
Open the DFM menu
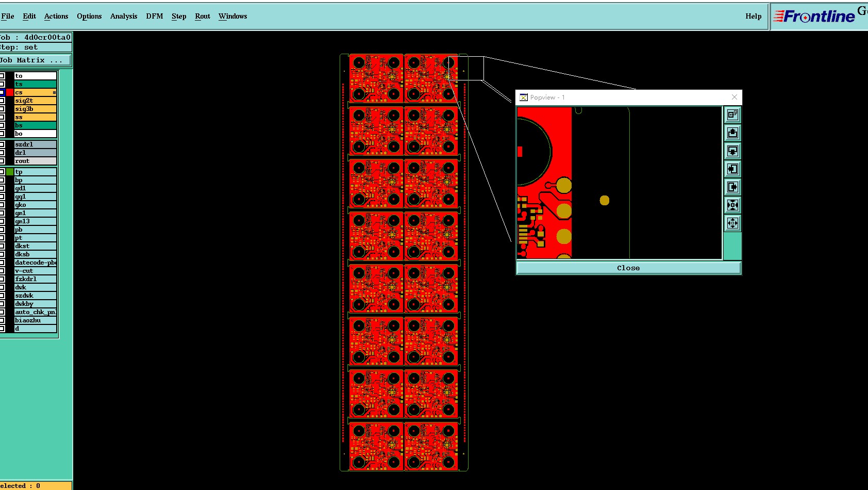pyautogui.click(x=155, y=16)
